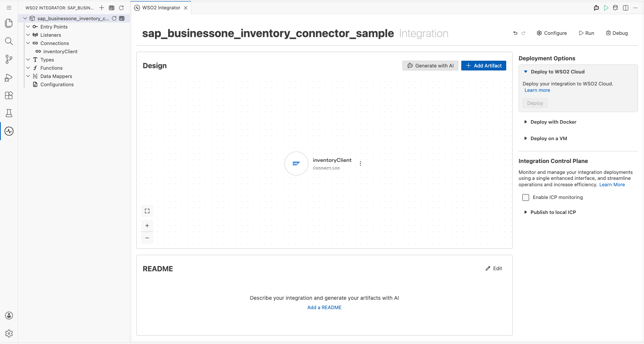Open the inventoryClient three-dot menu
The height and width of the screenshot is (344, 644).
coord(361,163)
